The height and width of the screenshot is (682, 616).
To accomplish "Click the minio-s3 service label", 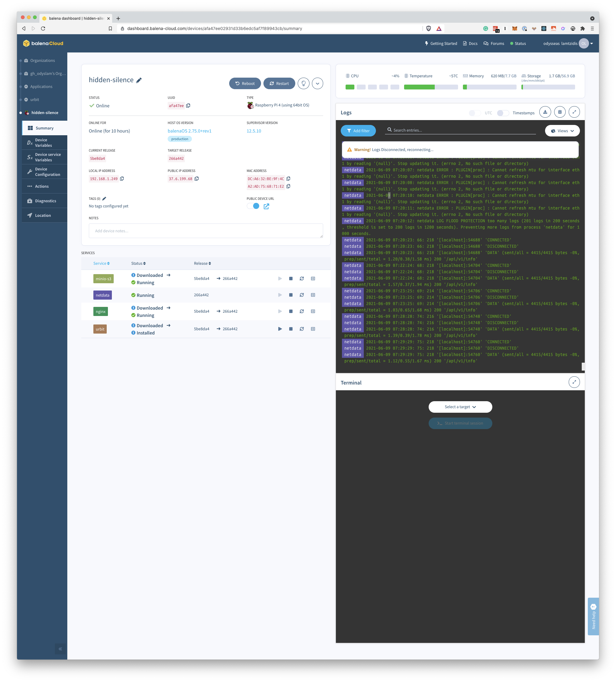I will (x=103, y=279).
